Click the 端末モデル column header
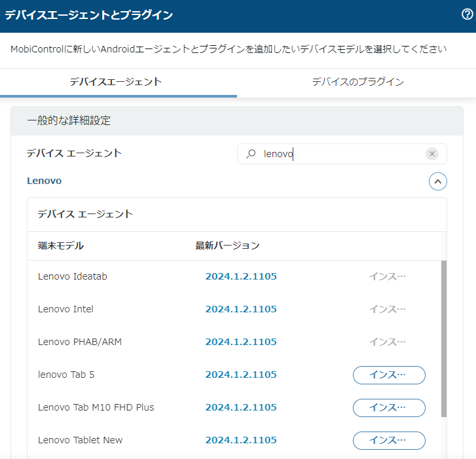Viewport: 476px width, 459px height. coord(61,246)
